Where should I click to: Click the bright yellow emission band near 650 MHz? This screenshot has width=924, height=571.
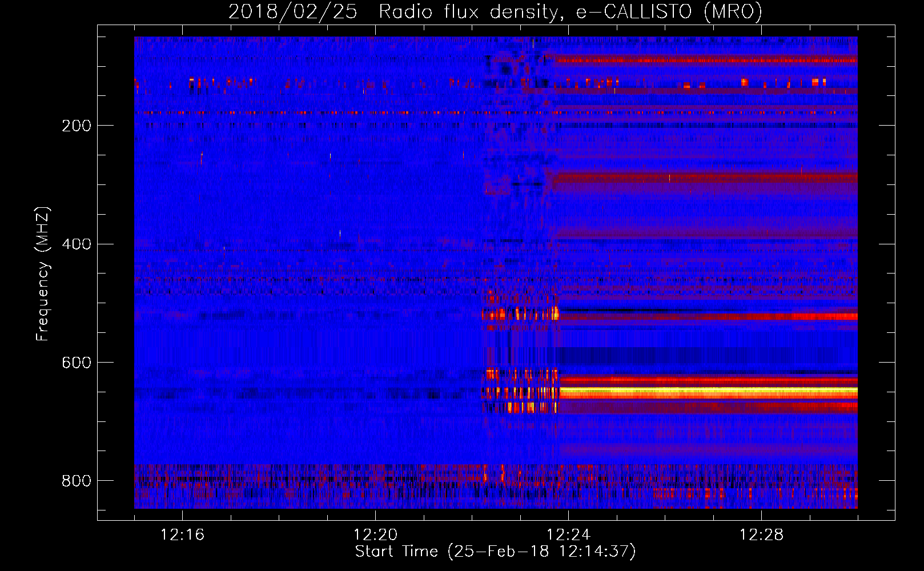pos(708,392)
